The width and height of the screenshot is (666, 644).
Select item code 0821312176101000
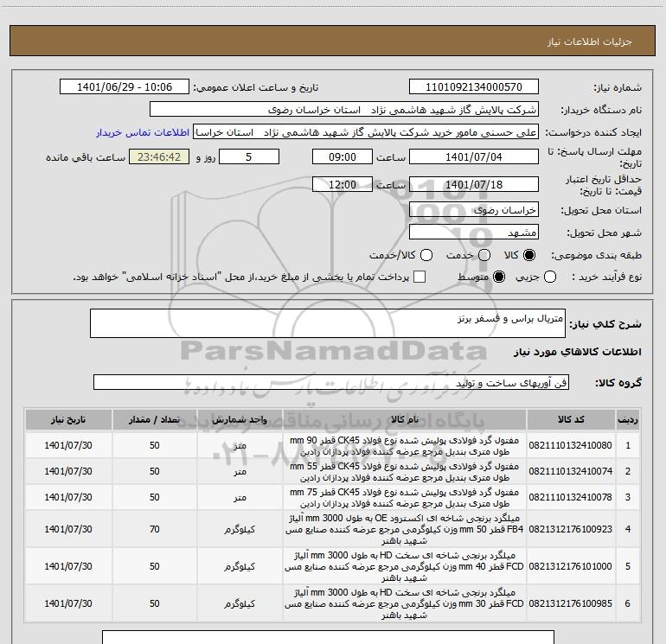571,566
